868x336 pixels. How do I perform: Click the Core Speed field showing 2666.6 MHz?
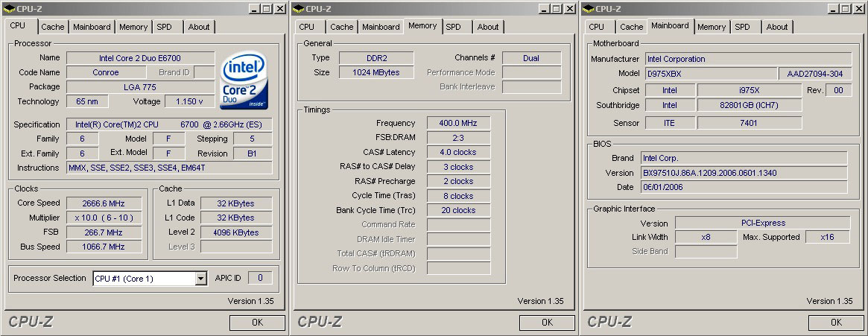95,203
